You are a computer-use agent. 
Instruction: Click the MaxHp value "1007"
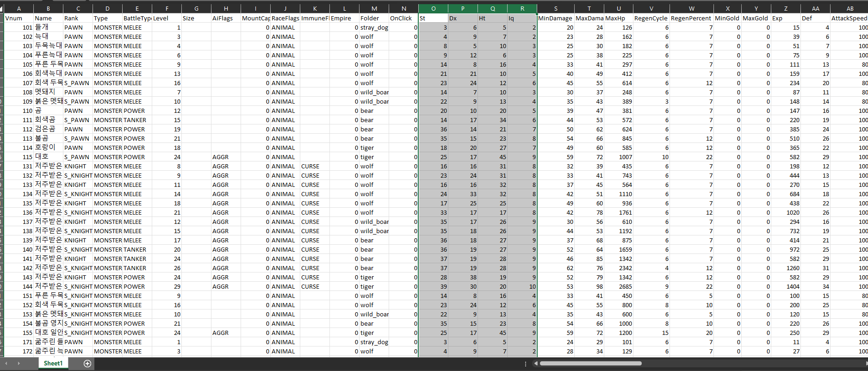(x=619, y=157)
